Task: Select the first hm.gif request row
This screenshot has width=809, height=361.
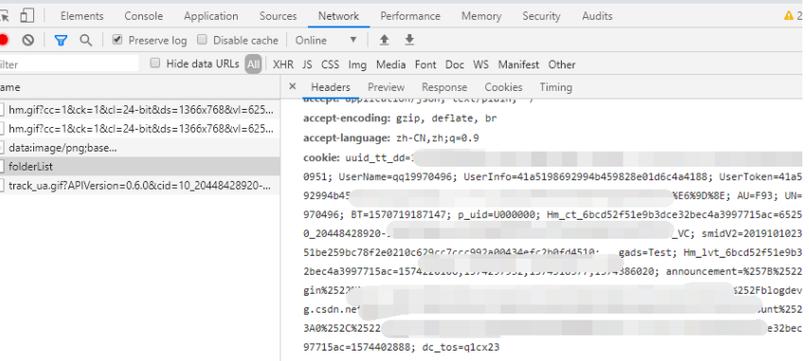Action: [x=139, y=110]
